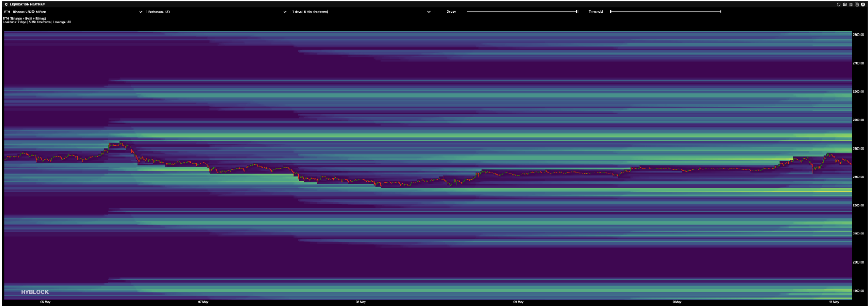Screen dimensions: 868x306
Task: Click the refresh icon in the widget header
Action: click(x=839, y=4)
